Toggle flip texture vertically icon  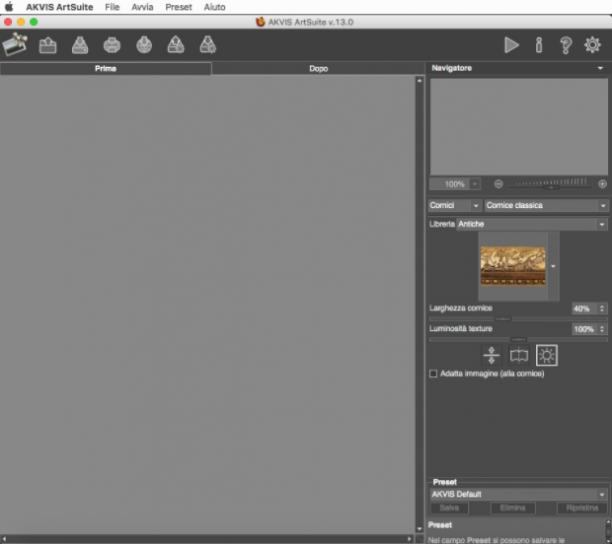(x=491, y=355)
